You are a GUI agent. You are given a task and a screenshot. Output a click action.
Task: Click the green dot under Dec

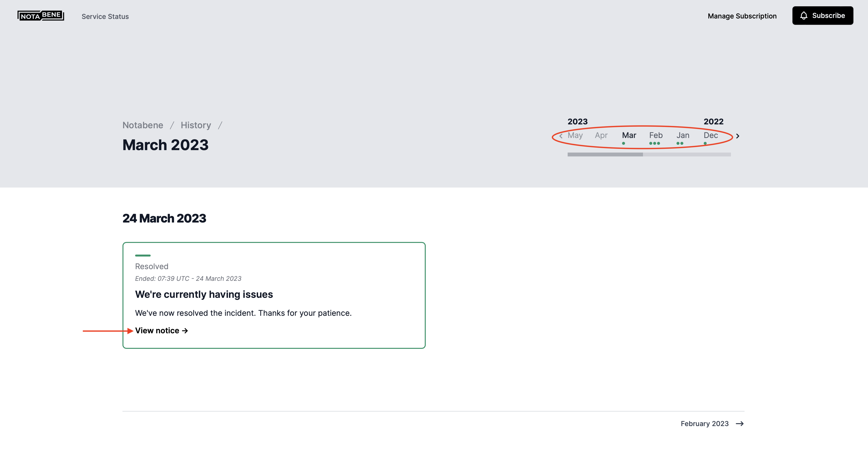[x=705, y=144]
